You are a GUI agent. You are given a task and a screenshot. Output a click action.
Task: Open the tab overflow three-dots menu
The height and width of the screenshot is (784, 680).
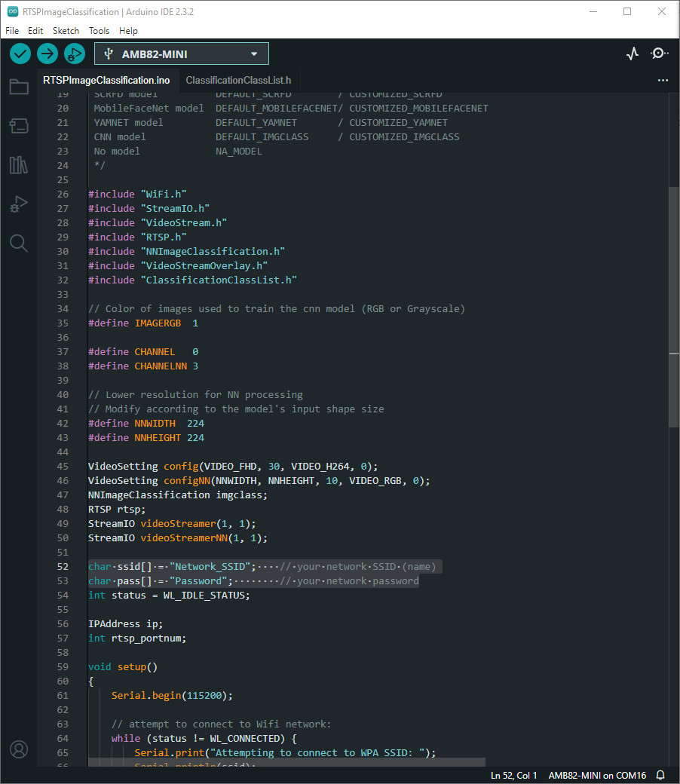(x=663, y=80)
